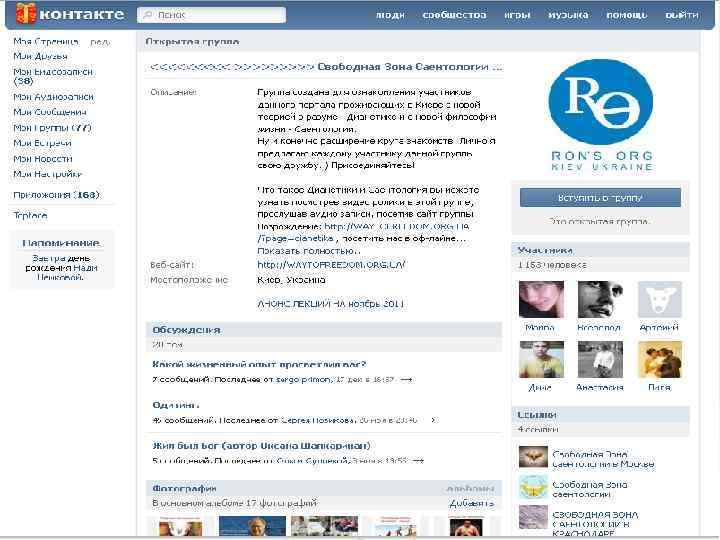Open Мои Встречи
The image size is (720, 540).
pos(42,143)
